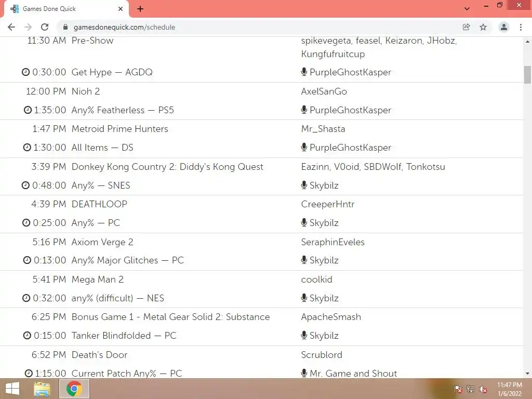Select the DEATHLOOP game title
This screenshot has width=532, height=399.
[x=99, y=204]
